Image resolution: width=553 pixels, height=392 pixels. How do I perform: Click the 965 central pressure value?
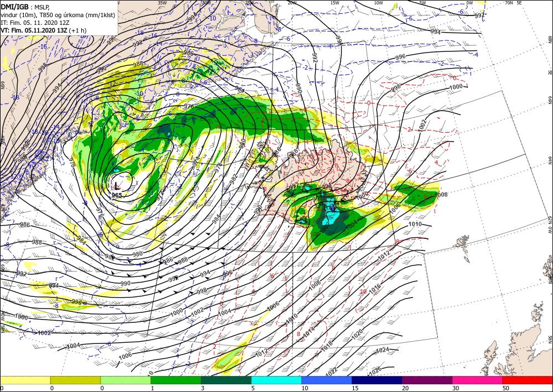[117, 195]
